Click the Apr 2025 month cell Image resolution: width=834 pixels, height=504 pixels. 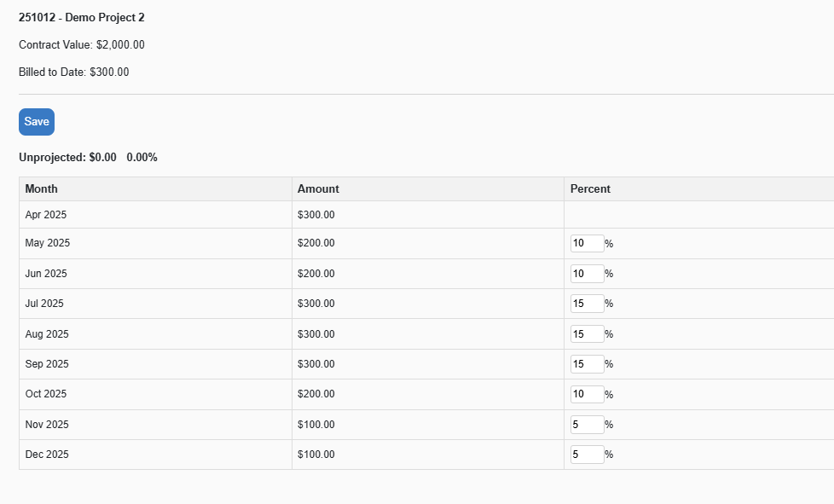click(x=46, y=215)
